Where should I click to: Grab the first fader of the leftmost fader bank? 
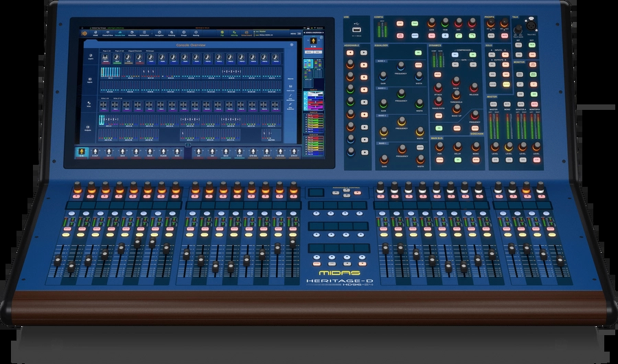(x=58, y=260)
